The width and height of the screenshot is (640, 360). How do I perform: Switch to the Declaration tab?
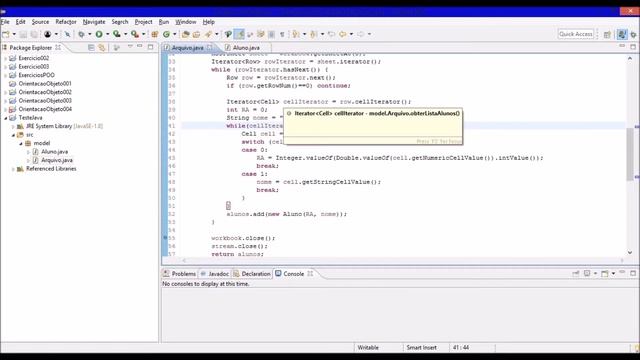point(252,273)
